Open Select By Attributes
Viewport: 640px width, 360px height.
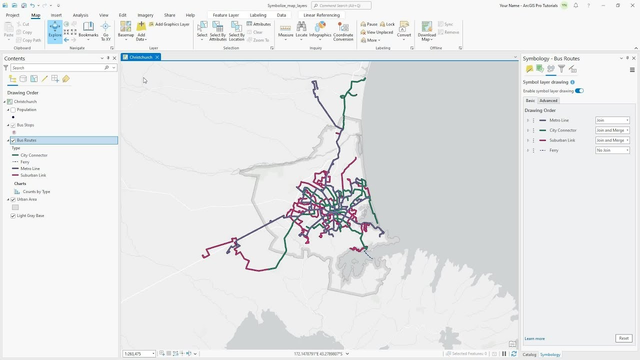coord(218,31)
